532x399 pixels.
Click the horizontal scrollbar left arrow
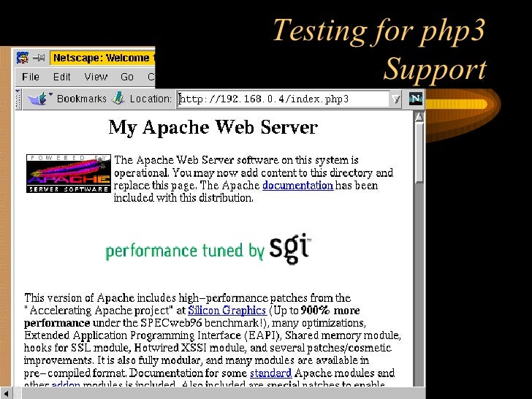click(7, 393)
